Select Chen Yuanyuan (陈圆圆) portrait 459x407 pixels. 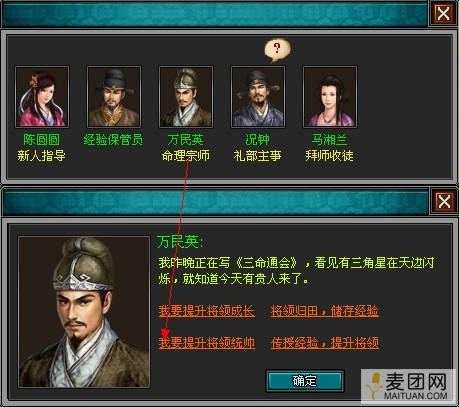click(x=42, y=97)
